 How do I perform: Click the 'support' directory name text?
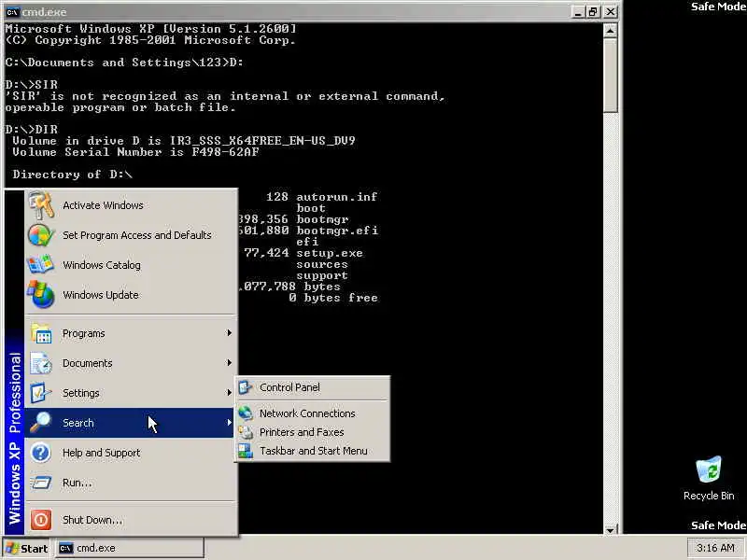coord(322,275)
